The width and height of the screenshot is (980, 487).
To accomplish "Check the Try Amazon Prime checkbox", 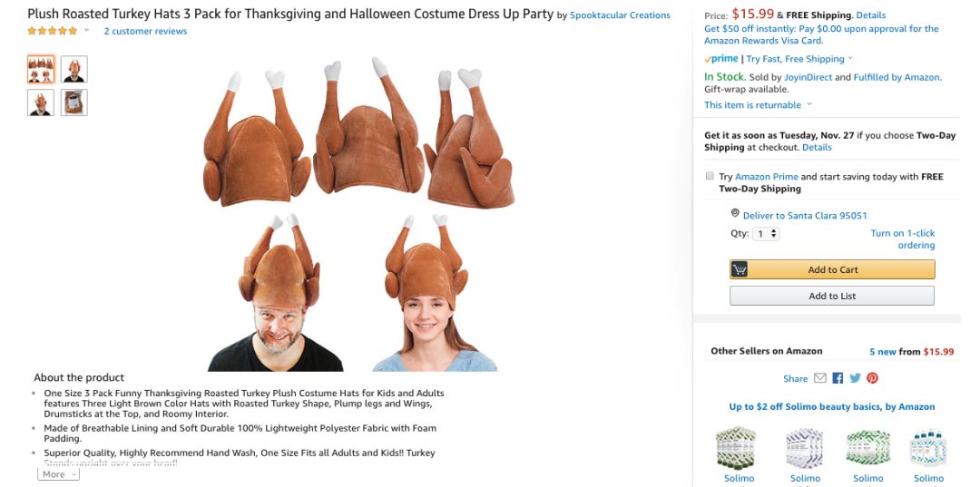I will pos(710,176).
